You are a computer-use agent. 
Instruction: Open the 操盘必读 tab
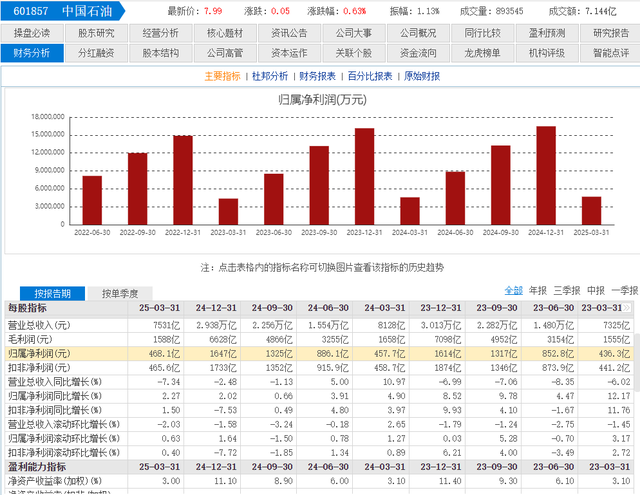pyautogui.click(x=32, y=33)
